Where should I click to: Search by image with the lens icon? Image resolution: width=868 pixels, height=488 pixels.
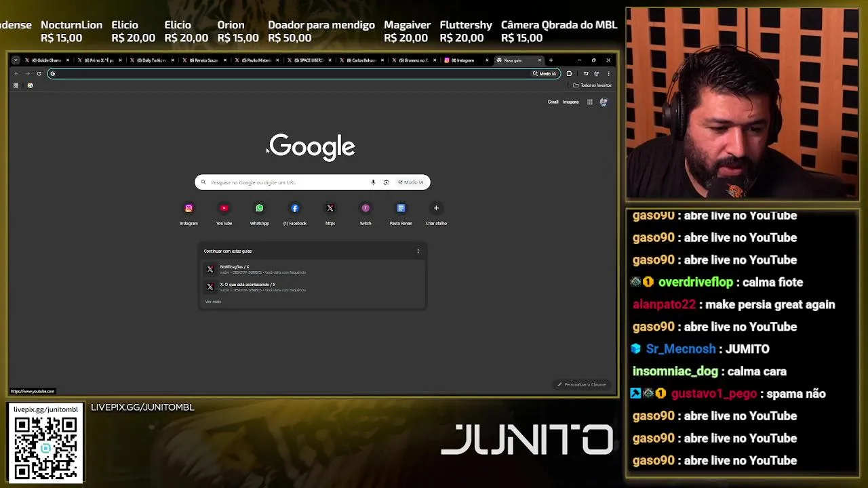point(386,182)
